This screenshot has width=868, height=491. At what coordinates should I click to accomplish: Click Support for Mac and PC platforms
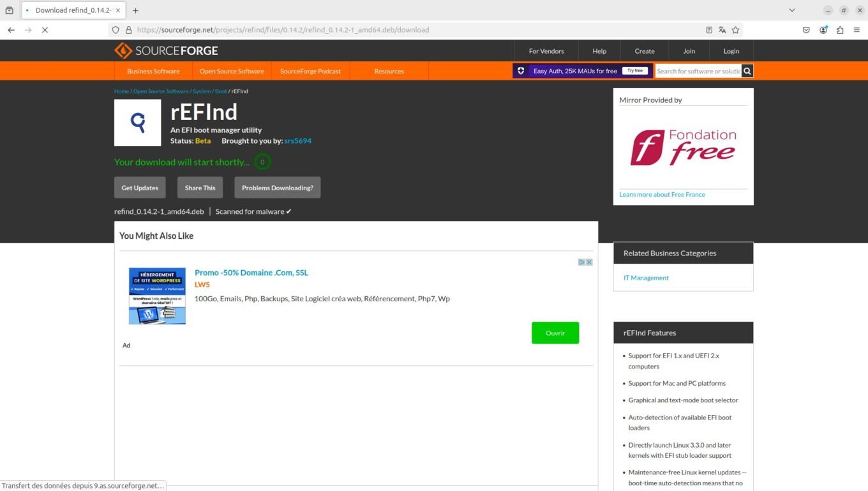(677, 383)
